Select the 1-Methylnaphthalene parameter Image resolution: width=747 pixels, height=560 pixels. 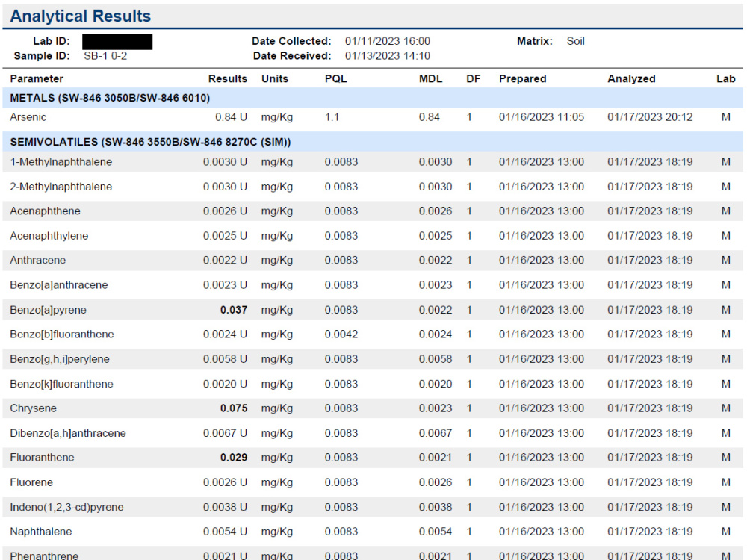pyautogui.click(x=61, y=162)
